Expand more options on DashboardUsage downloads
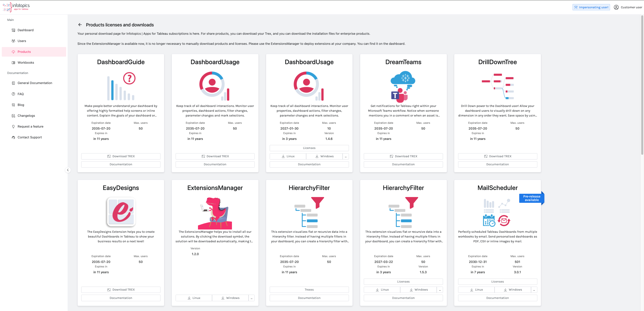Viewport: 644px width, 311px height. click(346, 157)
